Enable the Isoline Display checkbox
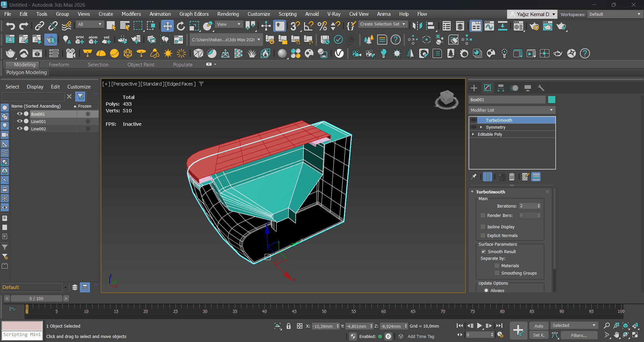This screenshot has height=342, width=644. point(483,227)
